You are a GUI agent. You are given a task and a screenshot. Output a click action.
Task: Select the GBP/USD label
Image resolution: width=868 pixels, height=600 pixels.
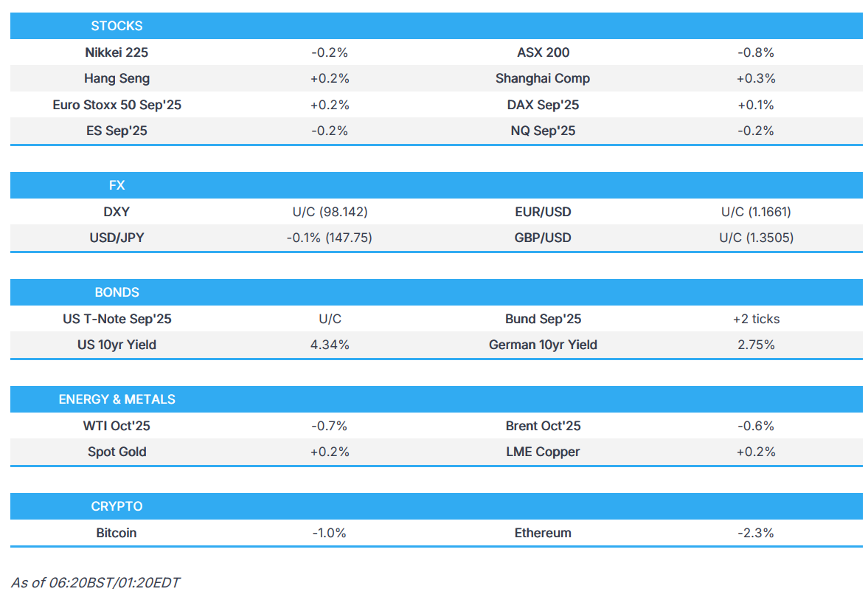point(543,238)
